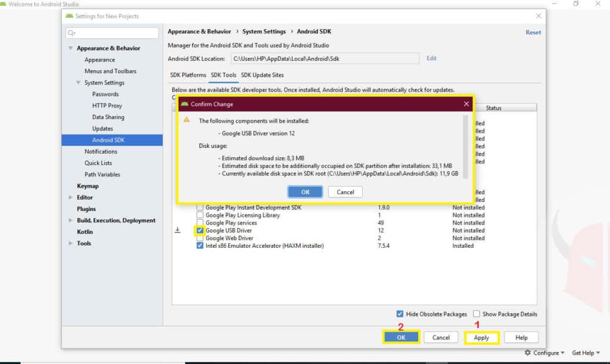
Task: Click the search magnifier icon in settings
Action: [71, 33]
